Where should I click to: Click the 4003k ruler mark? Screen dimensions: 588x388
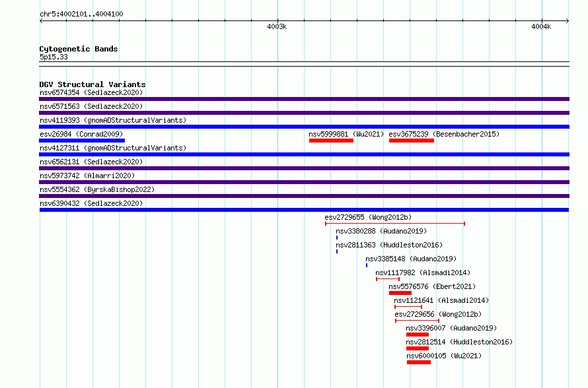tap(277, 26)
